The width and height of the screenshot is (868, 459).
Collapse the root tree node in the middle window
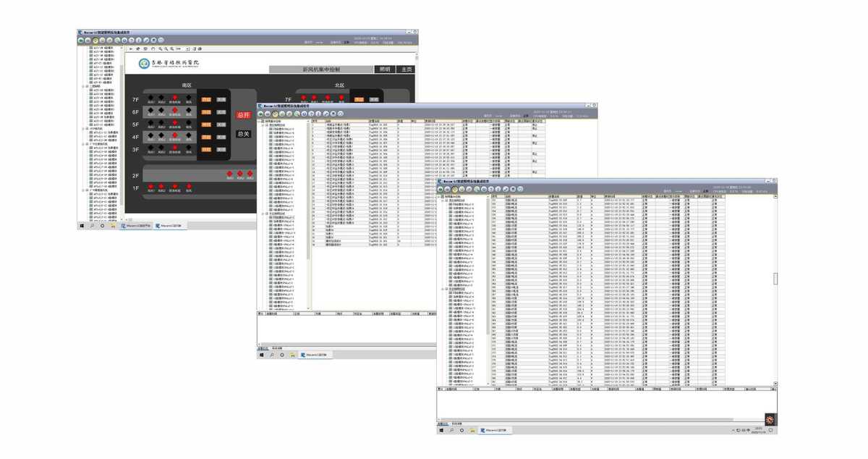260,121
